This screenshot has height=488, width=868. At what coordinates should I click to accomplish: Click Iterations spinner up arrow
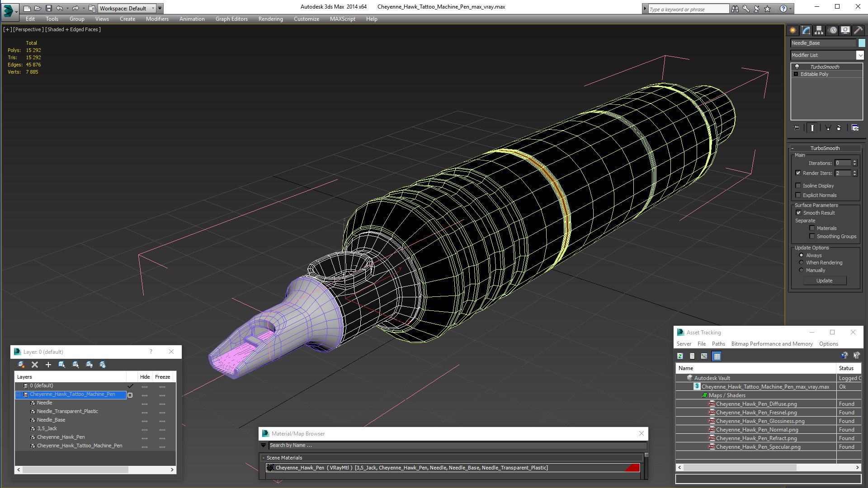coord(854,161)
